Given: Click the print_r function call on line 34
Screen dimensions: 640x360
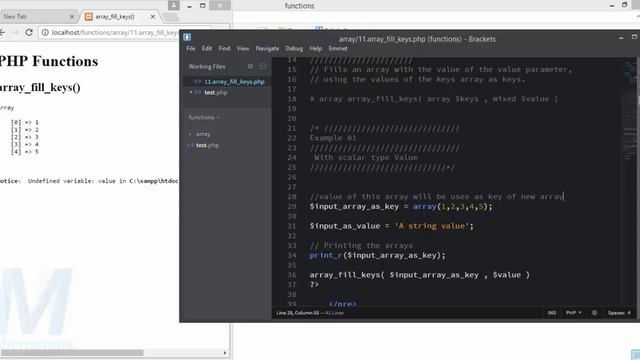Looking at the screenshot, I should [325, 256].
